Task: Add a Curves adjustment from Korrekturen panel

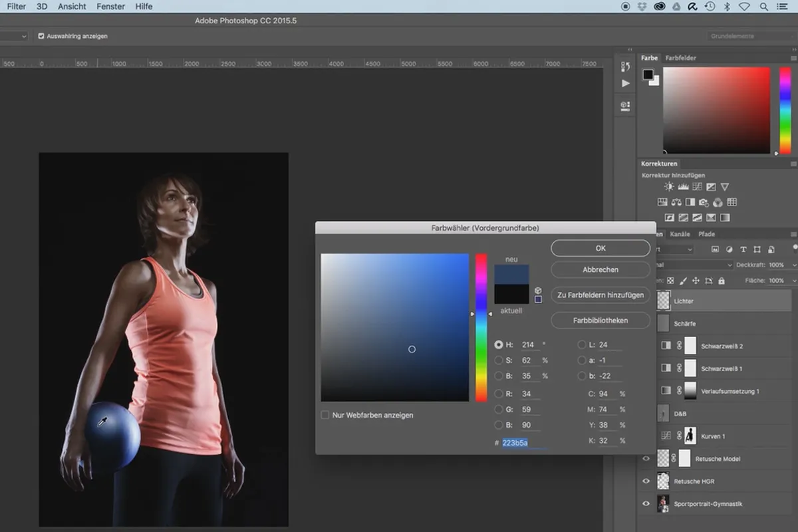Action: click(697, 188)
